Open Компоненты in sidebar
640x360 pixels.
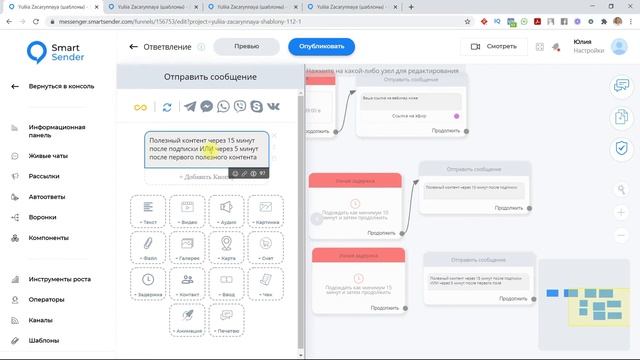coord(49,238)
